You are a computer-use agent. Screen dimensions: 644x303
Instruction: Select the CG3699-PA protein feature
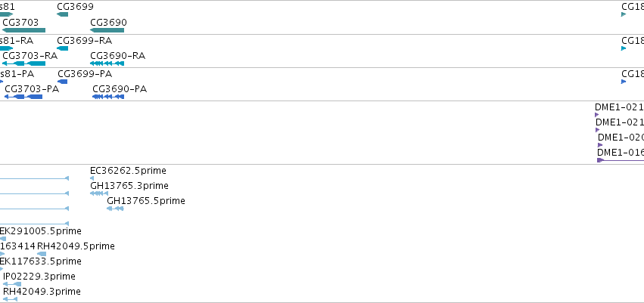[62, 82]
